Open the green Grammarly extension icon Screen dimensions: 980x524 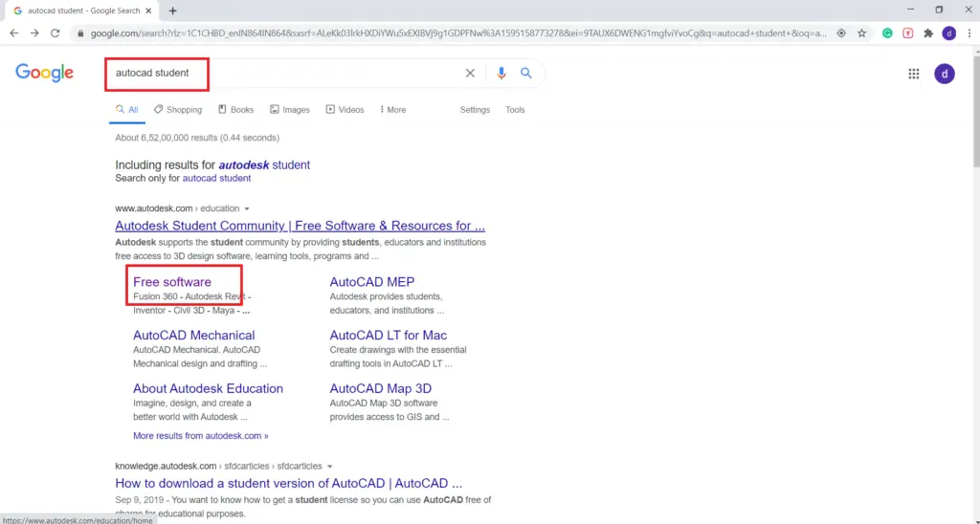tap(887, 33)
